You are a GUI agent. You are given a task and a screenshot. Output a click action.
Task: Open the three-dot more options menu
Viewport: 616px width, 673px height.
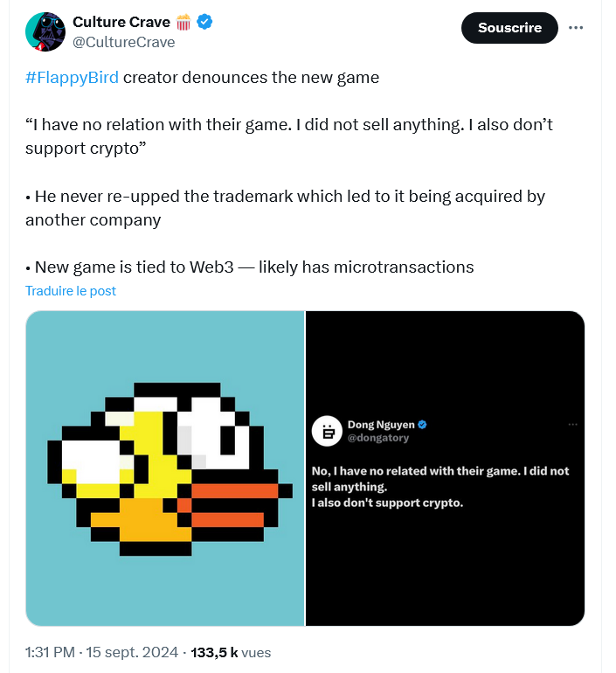[575, 27]
